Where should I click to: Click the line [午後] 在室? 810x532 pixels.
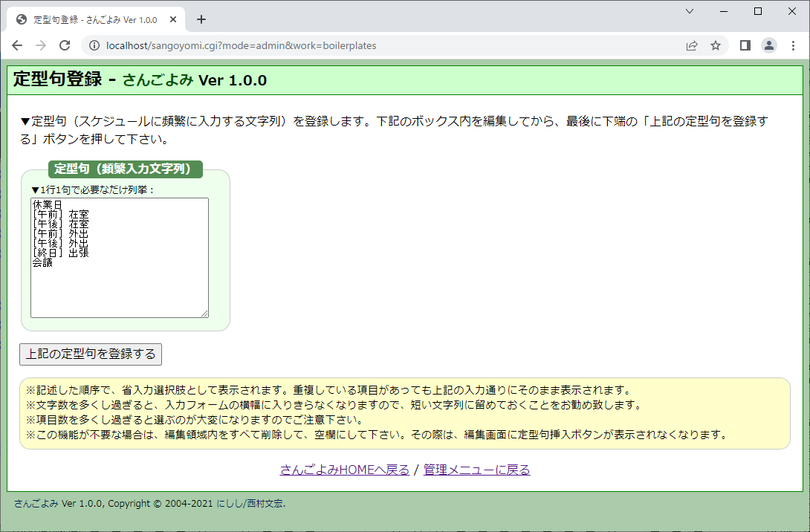click(60, 224)
